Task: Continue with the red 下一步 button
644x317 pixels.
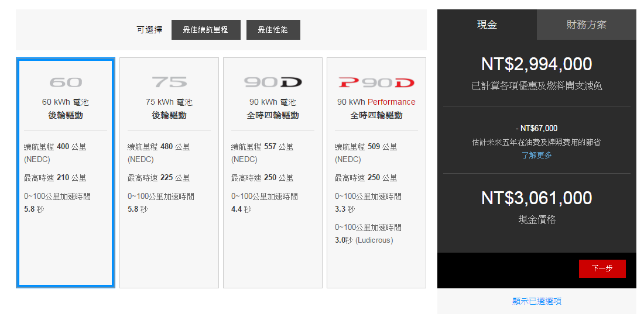Action: point(602,268)
